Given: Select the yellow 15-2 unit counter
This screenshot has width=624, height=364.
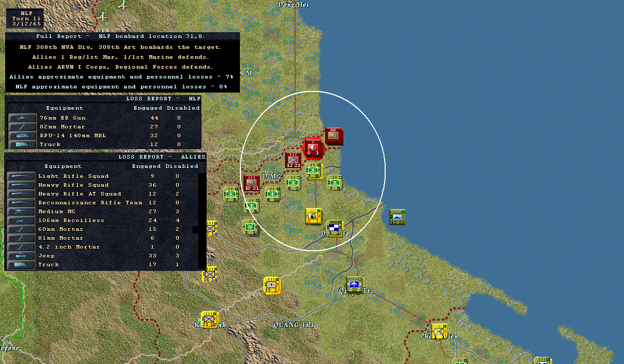Looking at the screenshot, I should click(x=272, y=285).
